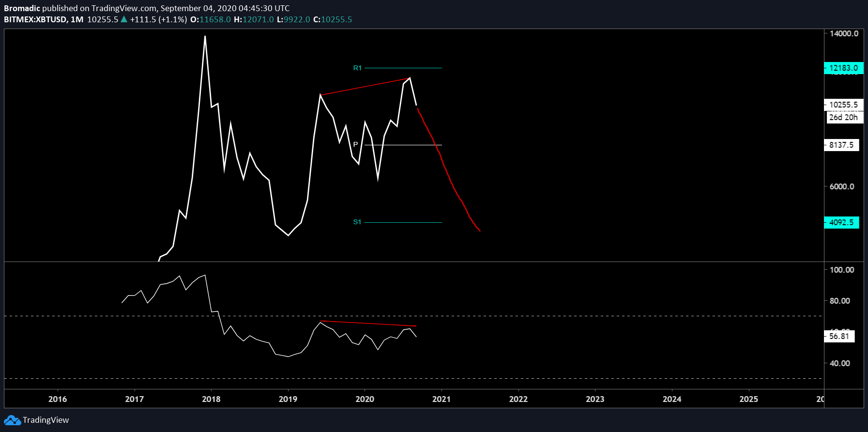868x432 pixels.
Task: Click the 40.00 RSI axis label
Action: (x=840, y=363)
